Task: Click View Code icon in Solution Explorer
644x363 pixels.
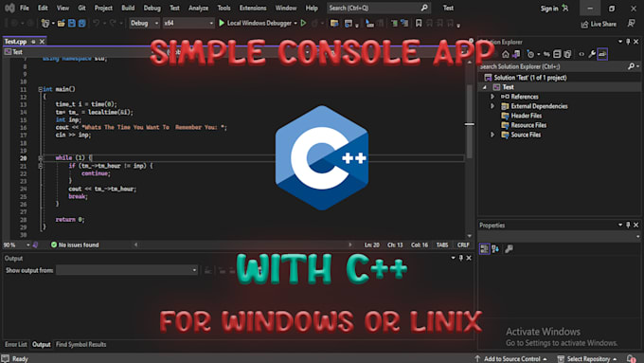Action: click(581, 54)
